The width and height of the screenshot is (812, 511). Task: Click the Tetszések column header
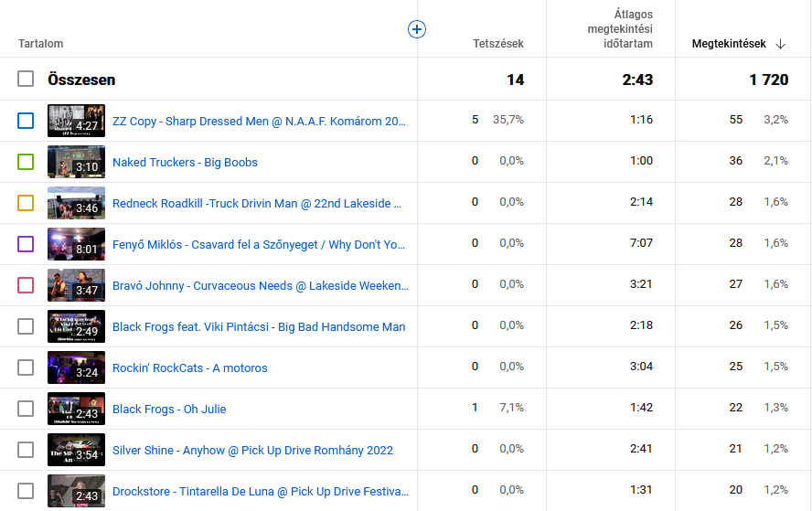tap(497, 44)
